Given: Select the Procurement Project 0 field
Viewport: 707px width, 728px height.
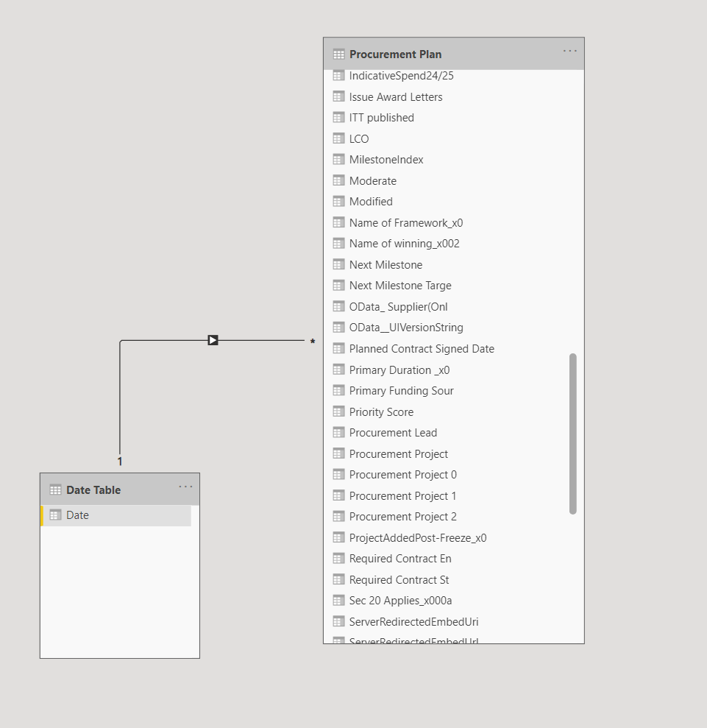Looking at the screenshot, I should click(402, 475).
